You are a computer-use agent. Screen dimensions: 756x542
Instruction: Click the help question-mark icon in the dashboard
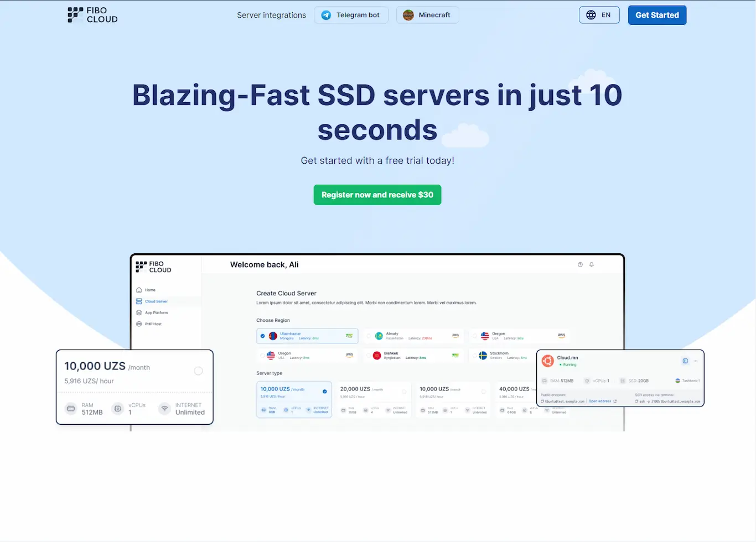point(580,264)
